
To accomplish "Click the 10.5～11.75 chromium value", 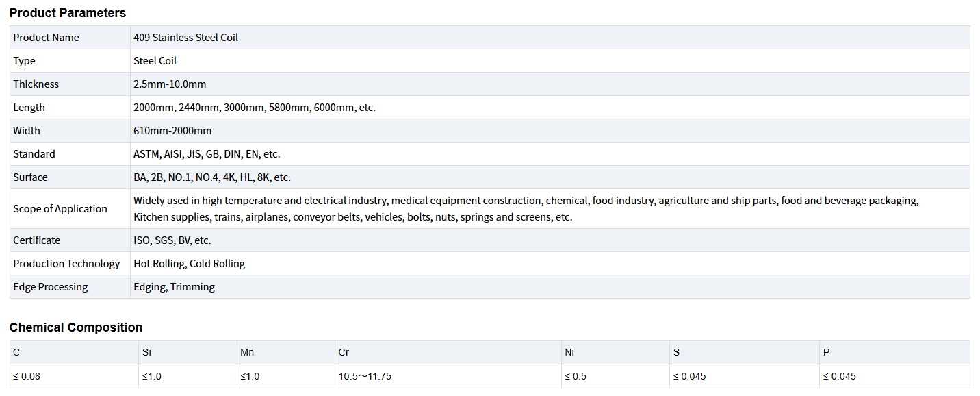I will tap(365, 376).
